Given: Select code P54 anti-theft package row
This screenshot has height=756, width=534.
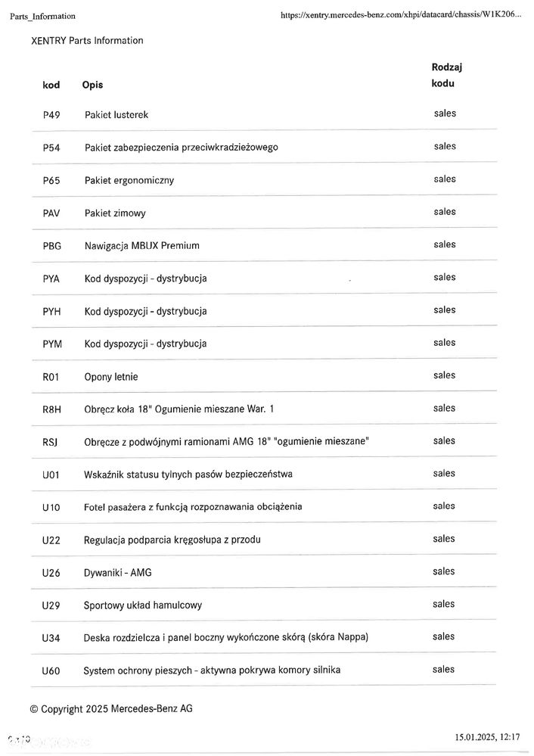Looking at the screenshot, I should coord(264,147).
